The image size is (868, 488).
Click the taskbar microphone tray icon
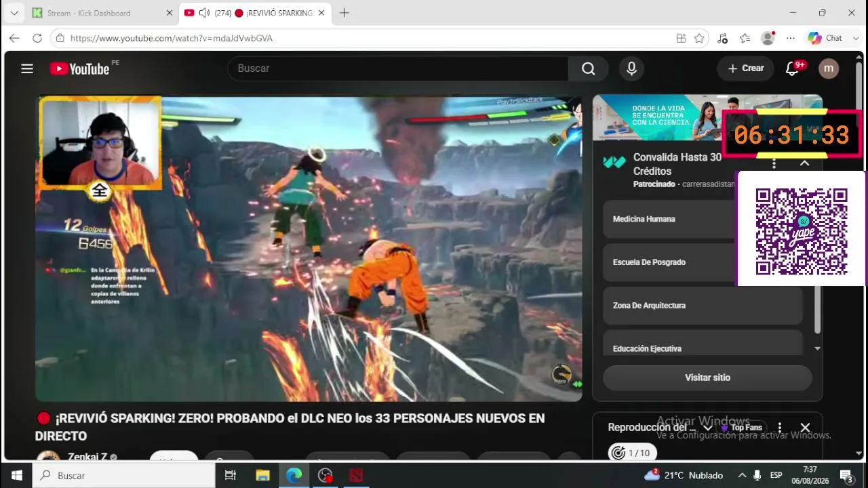point(757,475)
